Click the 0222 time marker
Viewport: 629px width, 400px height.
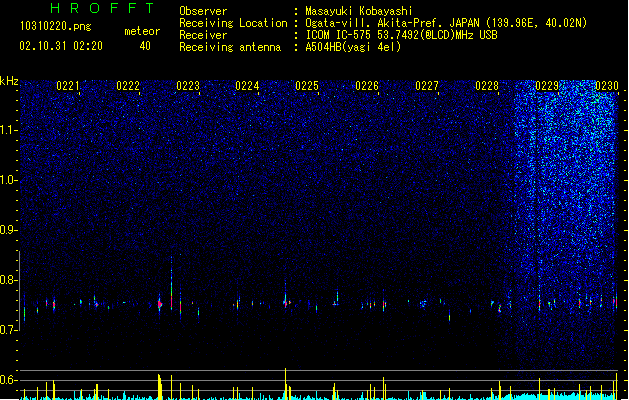128,86
